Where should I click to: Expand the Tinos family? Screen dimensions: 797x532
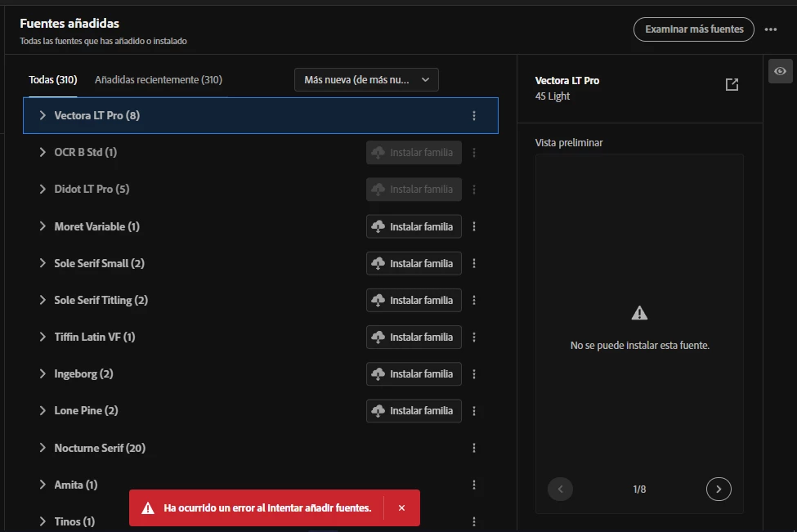[x=43, y=521]
